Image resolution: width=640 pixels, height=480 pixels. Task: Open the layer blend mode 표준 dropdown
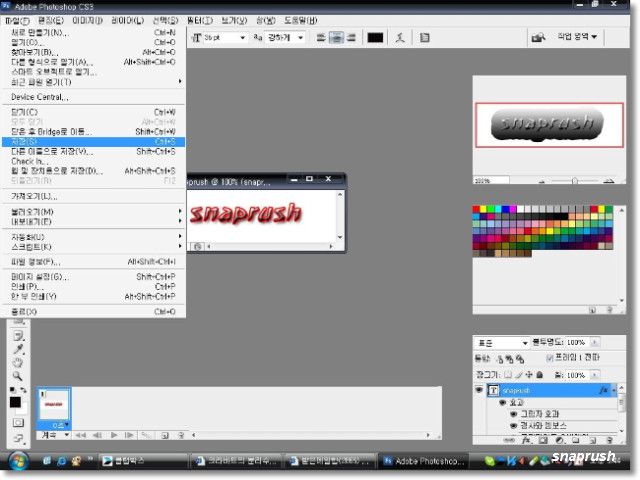[502, 343]
